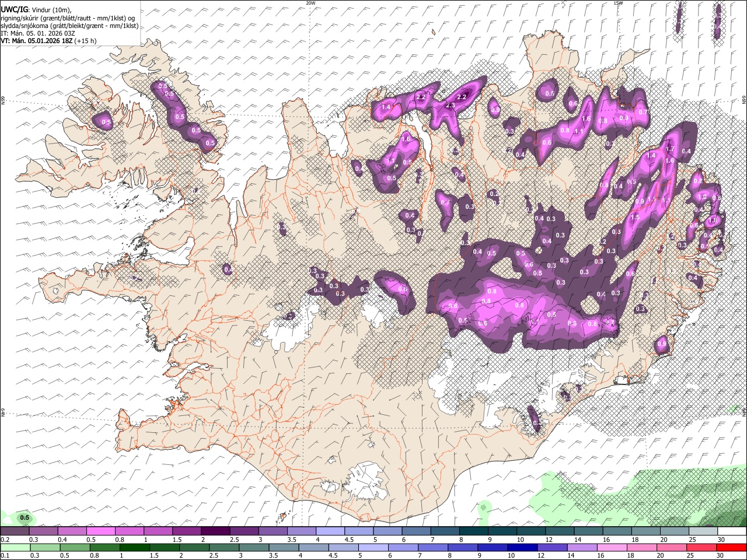Click the 'VT: Mán. 05.01.2026 18Z (+15 h)' line
Viewport: 747px width, 560px height.
pos(49,41)
